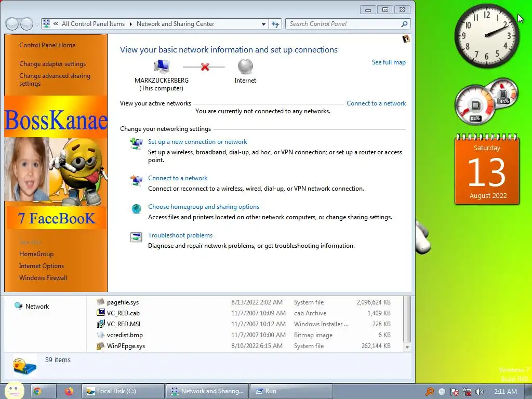The width and height of the screenshot is (532, 399).
Task: Open Connect to a network under networking settings
Action: pos(178,178)
